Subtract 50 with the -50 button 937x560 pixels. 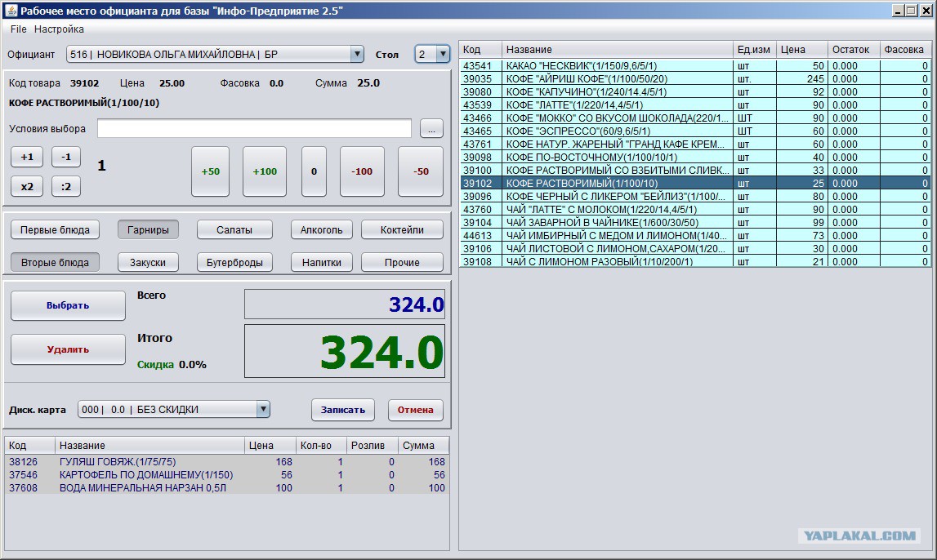point(421,171)
